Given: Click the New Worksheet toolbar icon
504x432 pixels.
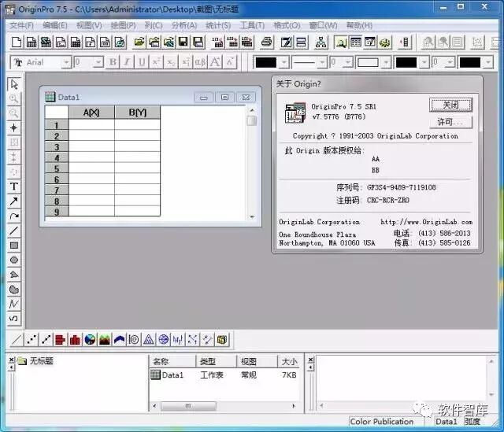Looking at the screenshot, I should click(31, 42).
